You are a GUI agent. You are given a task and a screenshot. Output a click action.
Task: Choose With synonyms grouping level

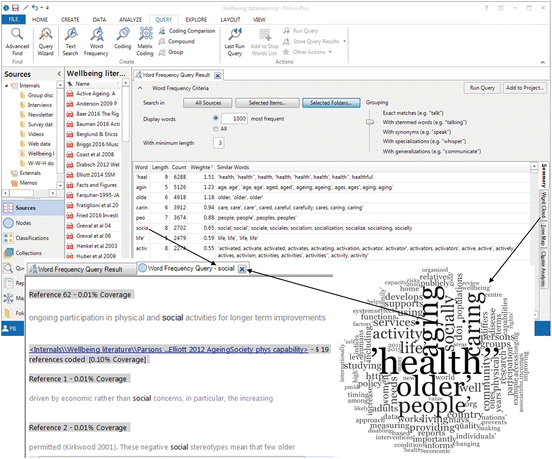(417, 132)
